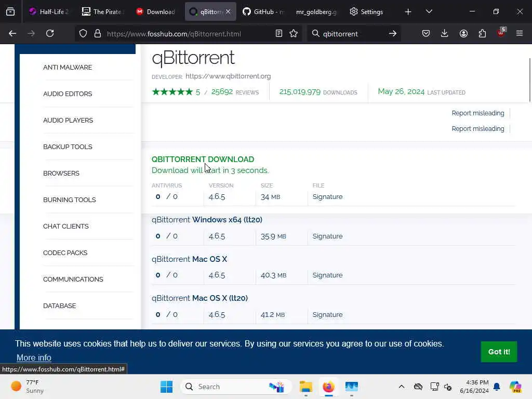Click the Windows taskbar Search field
This screenshot has width=532, height=399.
[x=236, y=387]
